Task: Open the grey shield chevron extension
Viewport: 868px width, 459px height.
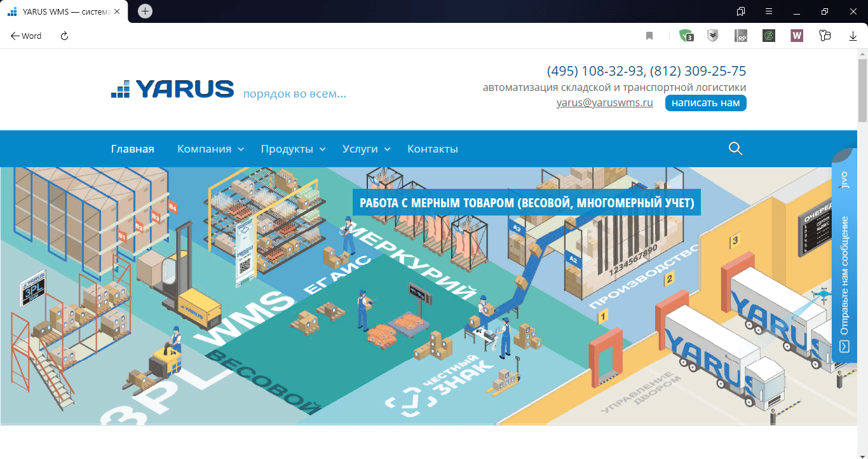Action: tap(713, 36)
